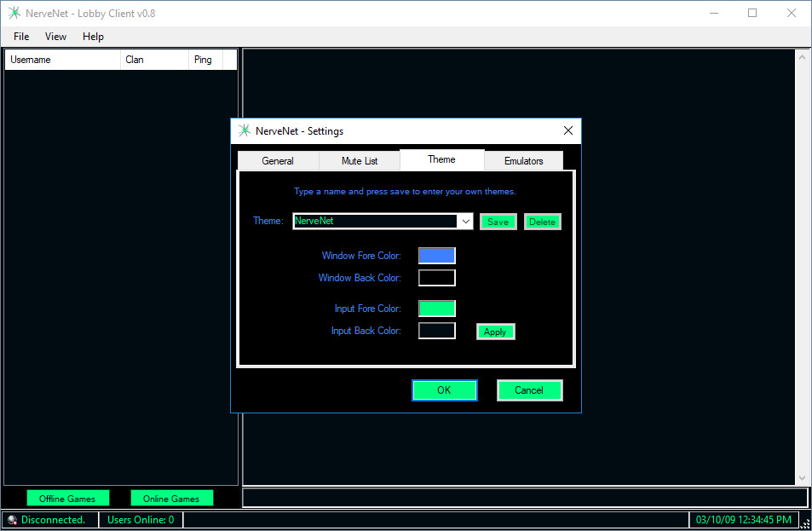Click the NerveNet logo in main title bar
The image size is (812, 531).
pos(14,14)
